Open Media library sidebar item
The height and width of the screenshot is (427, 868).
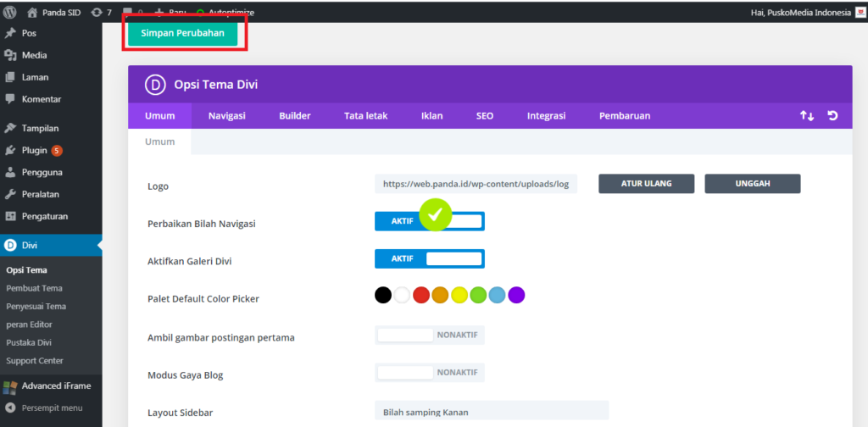(51, 55)
